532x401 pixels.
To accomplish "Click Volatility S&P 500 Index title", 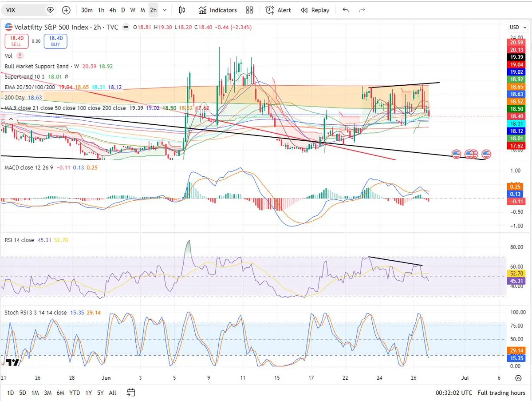I will 51,27.
